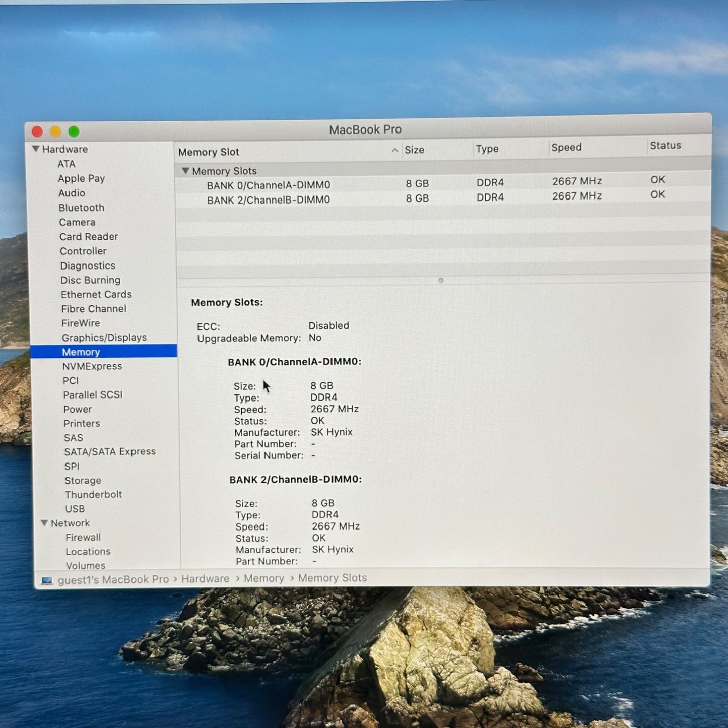Select USB in the sidebar
This screenshot has height=728, width=728.
tap(75, 509)
